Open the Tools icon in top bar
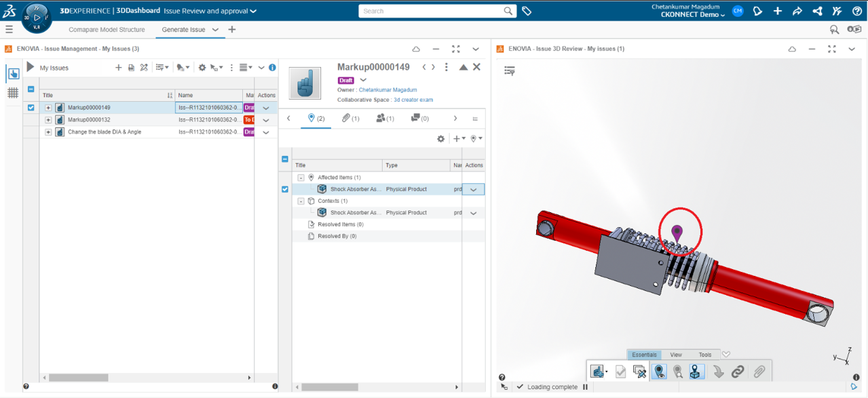Screen dimensions: 868x398 point(837,11)
